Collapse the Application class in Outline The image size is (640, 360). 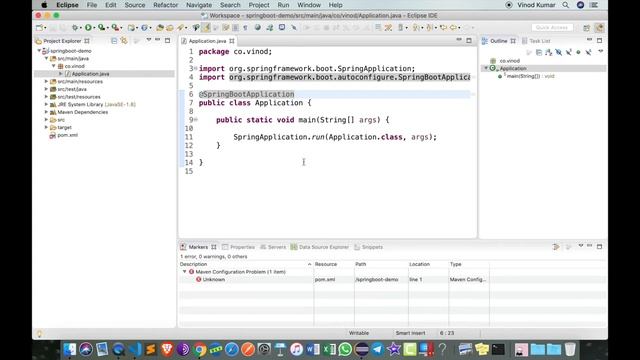coord(486,69)
